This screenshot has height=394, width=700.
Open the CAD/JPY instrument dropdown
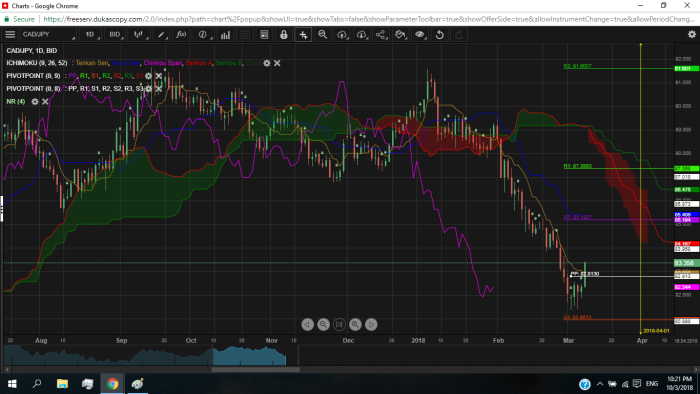pyautogui.click(x=48, y=34)
